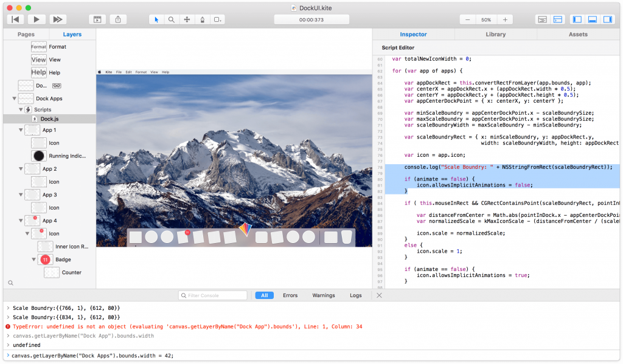The width and height of the screenshot is (623, 364).
Task: Toggle the bottom console panel visibility
Action: [592, 19]
